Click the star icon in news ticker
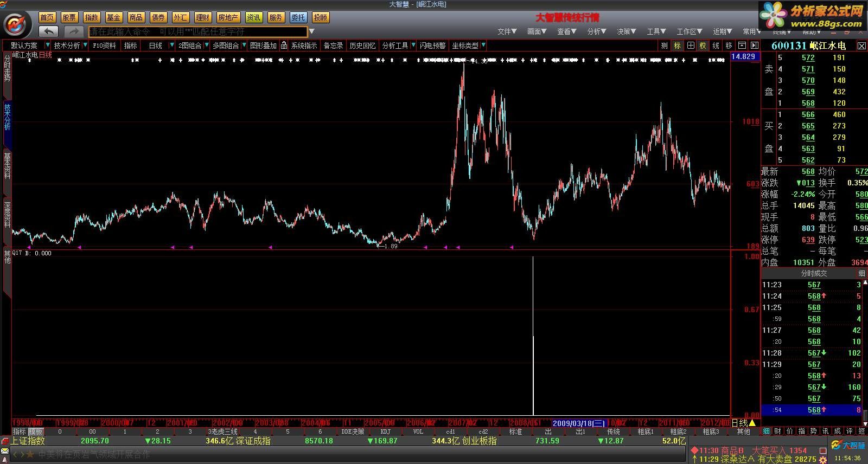868x464 pixels. click(30, 454)
